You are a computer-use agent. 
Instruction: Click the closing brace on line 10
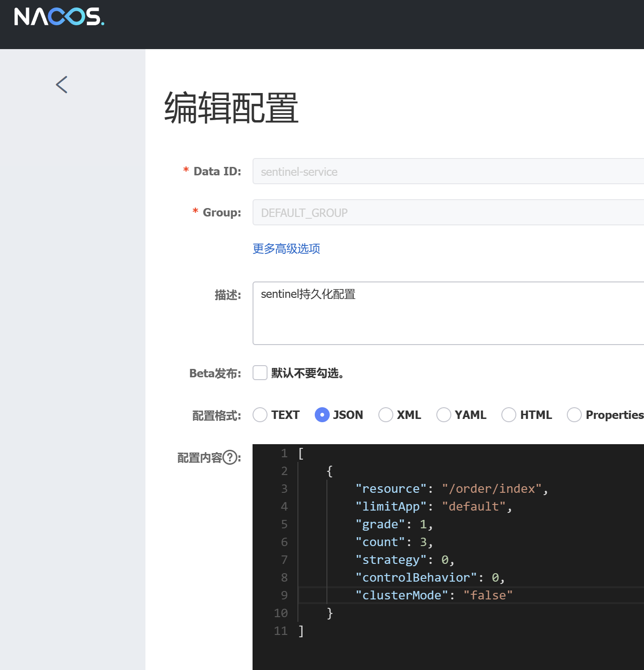point(330,613)
